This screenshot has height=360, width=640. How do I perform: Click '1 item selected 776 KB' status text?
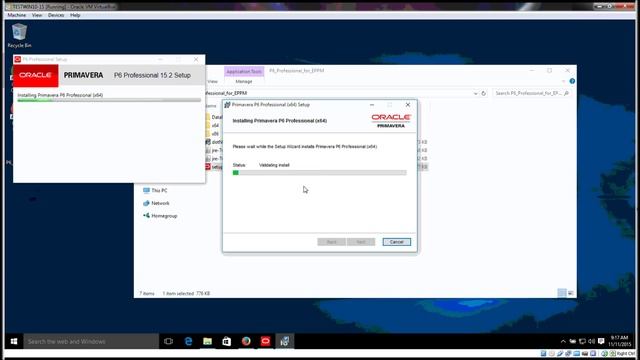tap(186, 293)
